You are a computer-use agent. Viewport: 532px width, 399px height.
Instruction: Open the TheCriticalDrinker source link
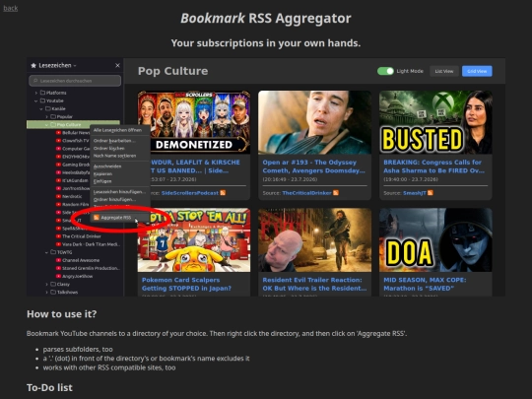(306, 193)
